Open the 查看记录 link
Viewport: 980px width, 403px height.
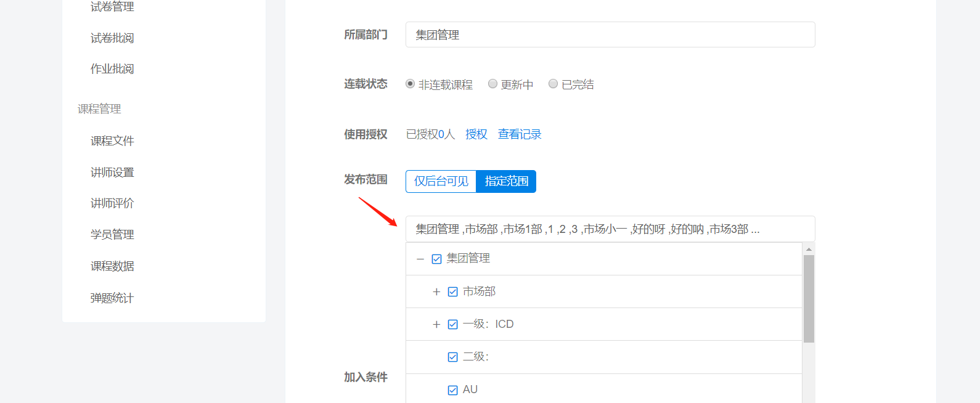[x=520, y=134]
